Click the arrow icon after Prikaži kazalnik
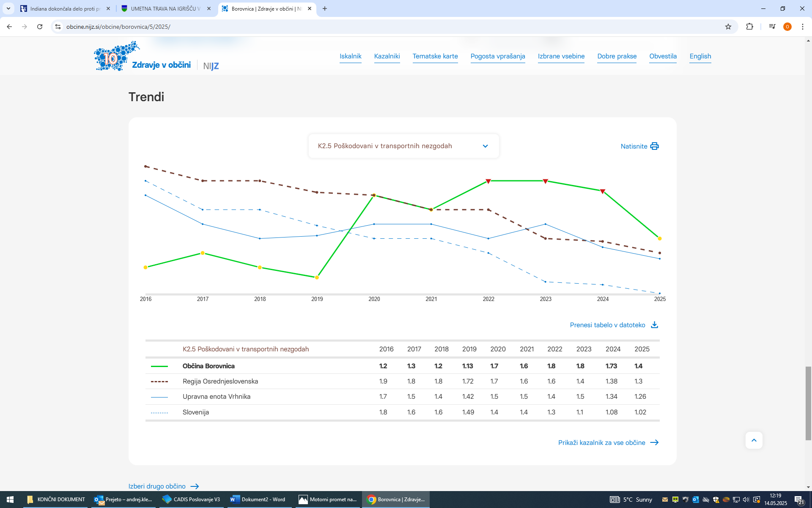This screenshot has height=508, width=812. (654, 442)
